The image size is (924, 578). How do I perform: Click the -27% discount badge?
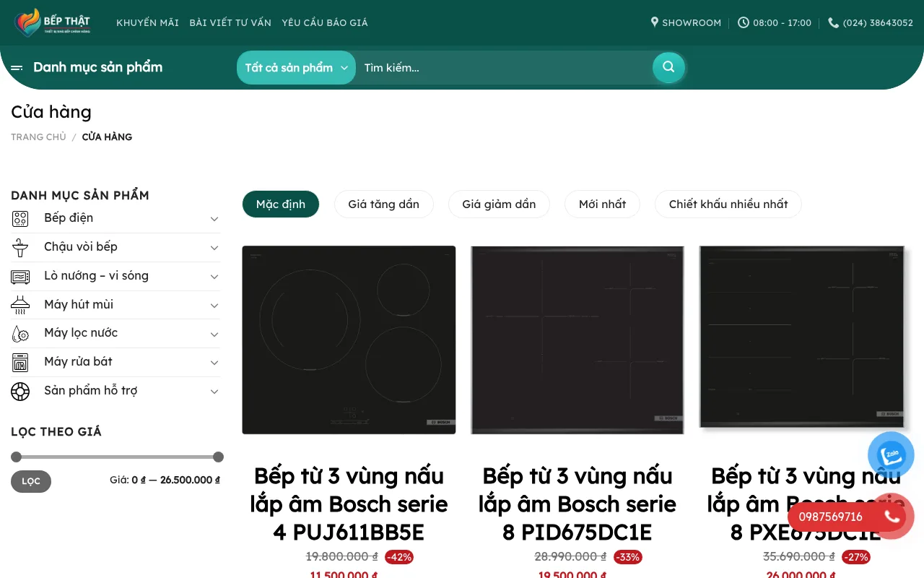coord(856,557)
